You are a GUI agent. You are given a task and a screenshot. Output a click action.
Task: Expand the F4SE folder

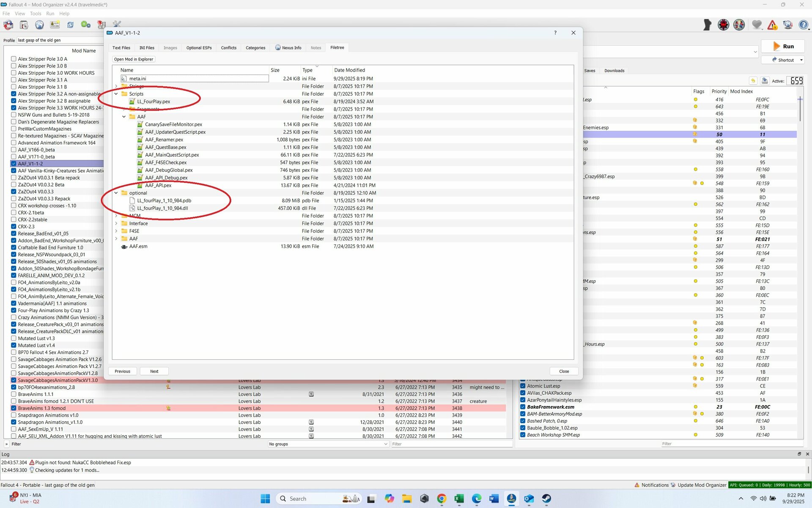116,231
